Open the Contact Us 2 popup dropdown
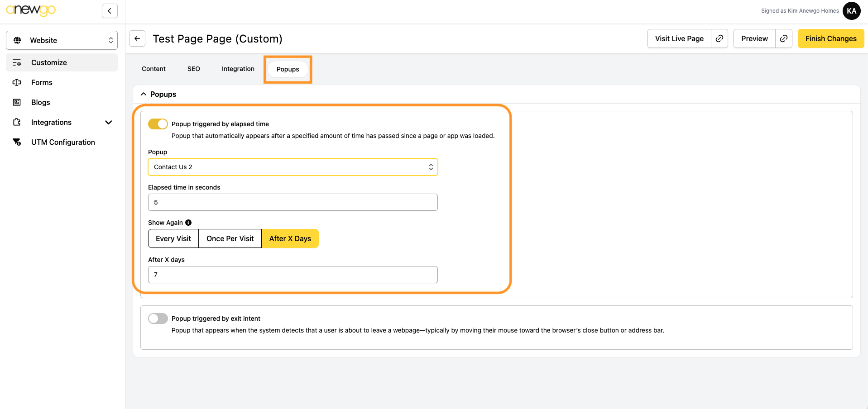The image size is (868, 409). pyautogui.click(x=293, y=167)
